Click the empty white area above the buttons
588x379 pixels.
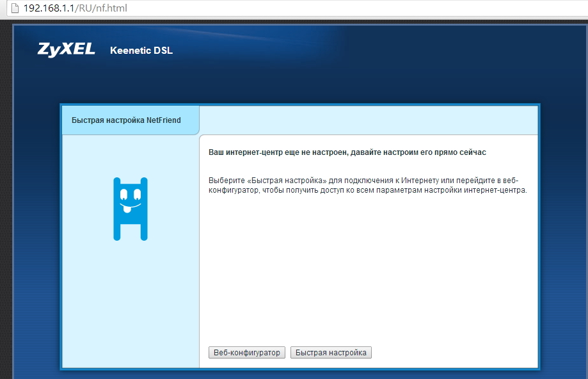(368, 275)
